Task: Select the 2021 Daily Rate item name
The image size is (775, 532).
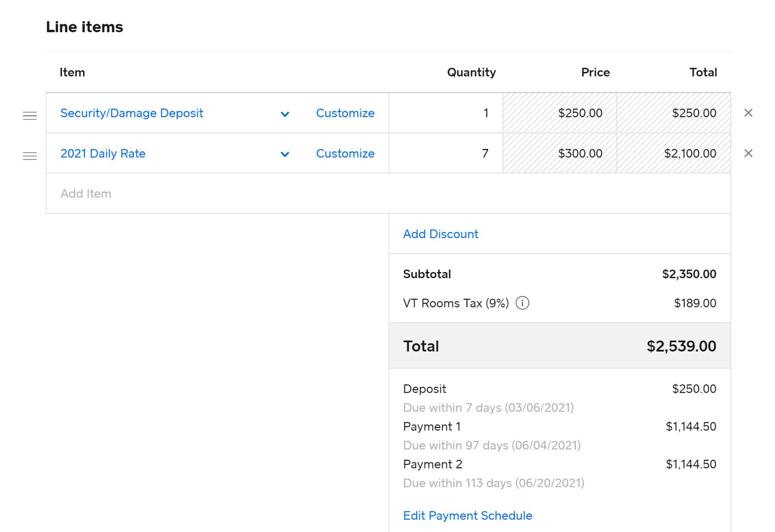Action: [x=103, y=153]
